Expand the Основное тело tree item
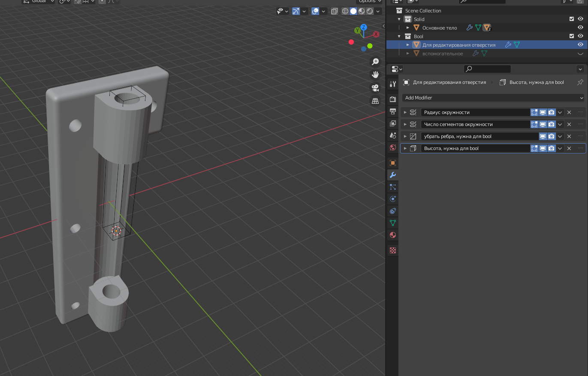Screen dimensions: 588x376 coord(408,28)
